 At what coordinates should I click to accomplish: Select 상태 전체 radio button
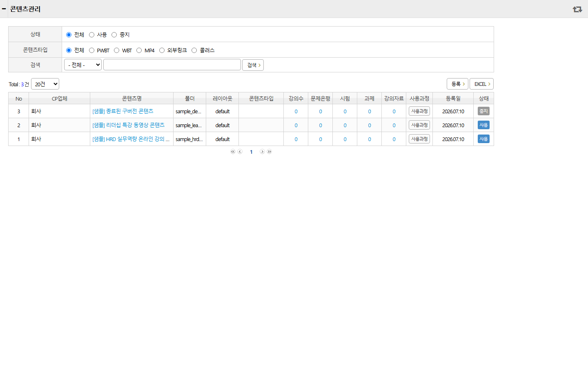pyautogui.click(x=69, y=35)
